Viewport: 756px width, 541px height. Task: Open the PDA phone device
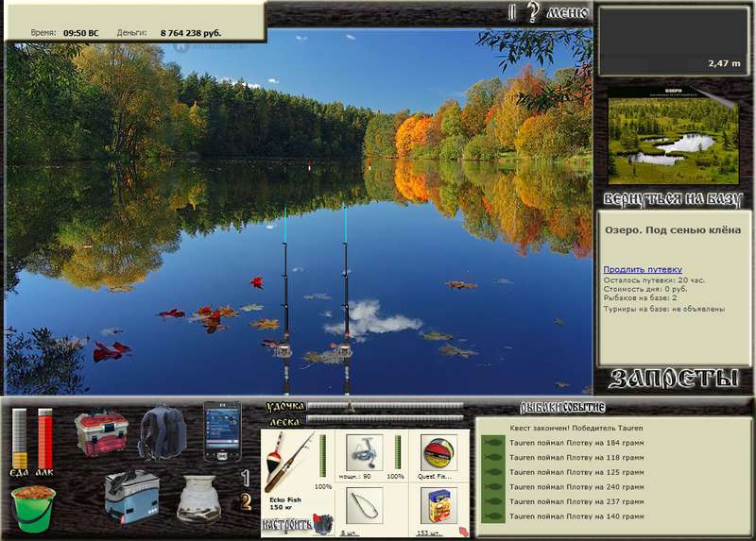[x=222, y=431]
